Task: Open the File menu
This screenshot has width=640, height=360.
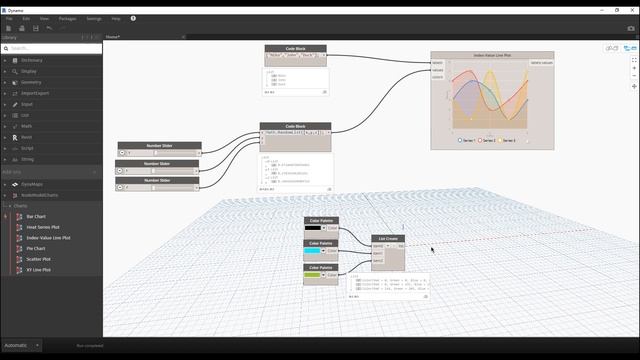Action: (9, 19)
